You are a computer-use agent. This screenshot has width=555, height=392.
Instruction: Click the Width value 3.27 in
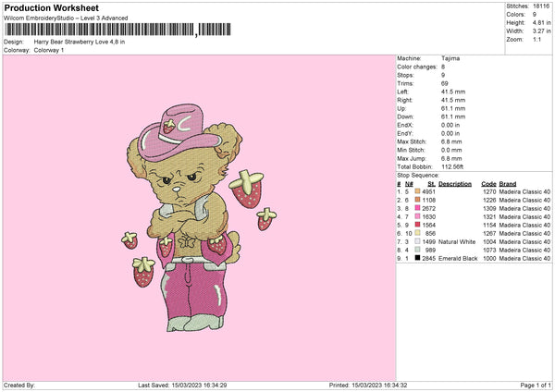[x=541, y=31]
